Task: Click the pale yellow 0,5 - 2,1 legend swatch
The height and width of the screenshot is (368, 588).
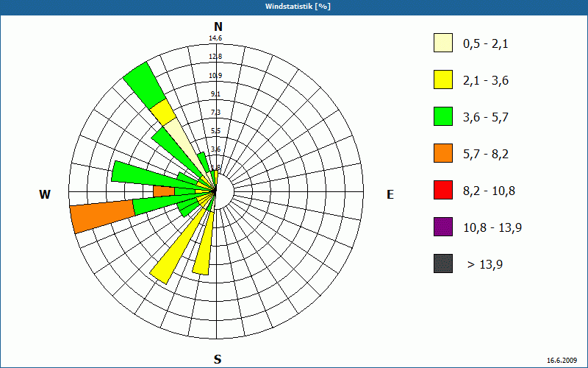Action: pyautogui.click(x=443, y=43)
